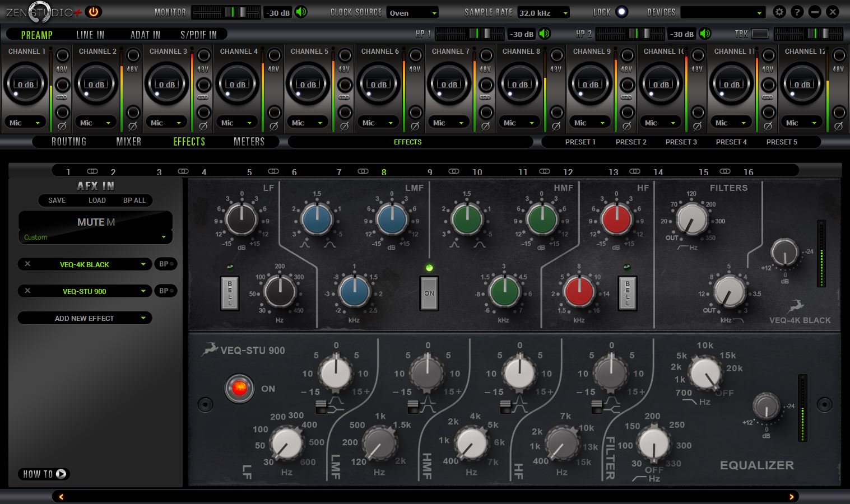Switch to the S/PDIF IN tab
This screenshot has width=850, height=504.
pos(198,35)
